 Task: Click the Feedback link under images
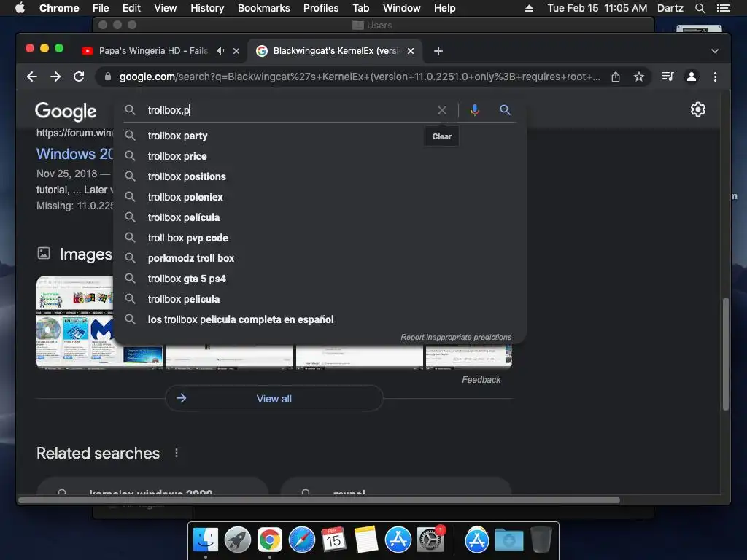point(481,379)
